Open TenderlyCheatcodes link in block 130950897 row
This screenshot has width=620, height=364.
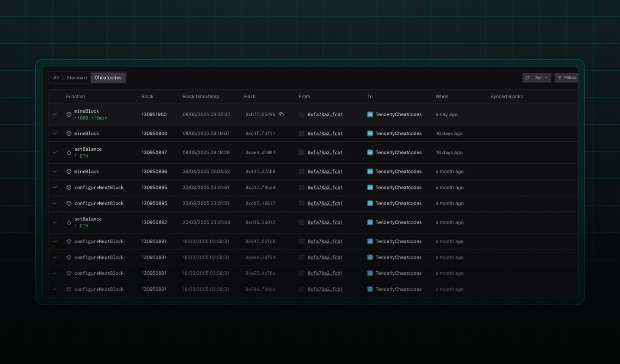point(398,153)
